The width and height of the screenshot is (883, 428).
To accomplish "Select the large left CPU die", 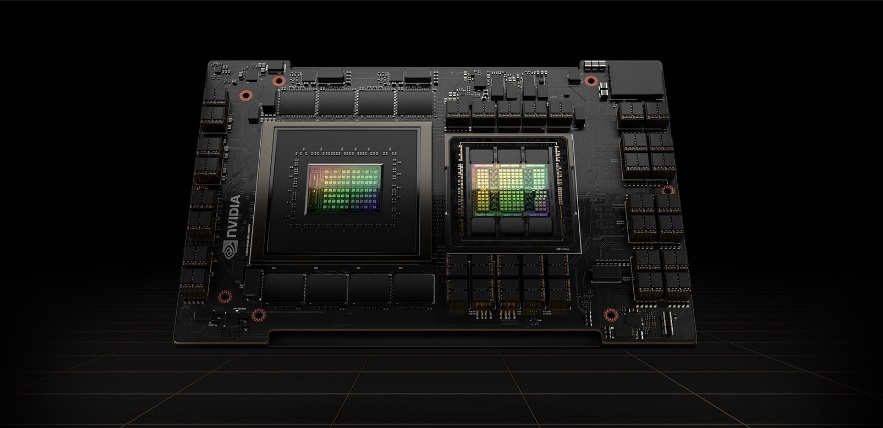I will [x=344, y=188].
